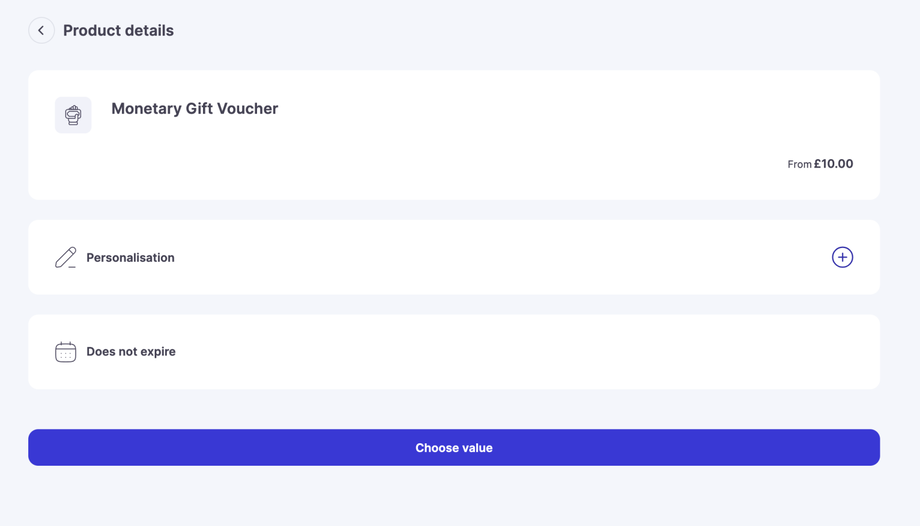Image resolution: width=920 pixels, height=526 pixels.
Task: Select the Monetary Gift Voucher card
Action: (x=454, y=135)
